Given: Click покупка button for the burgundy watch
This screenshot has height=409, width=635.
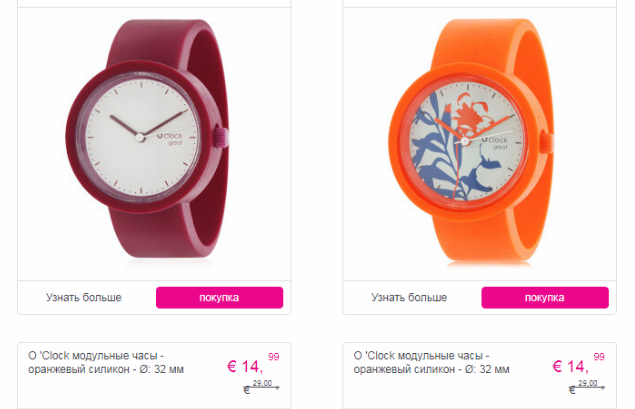Looking at the screenshot, I should pos(219,298).
